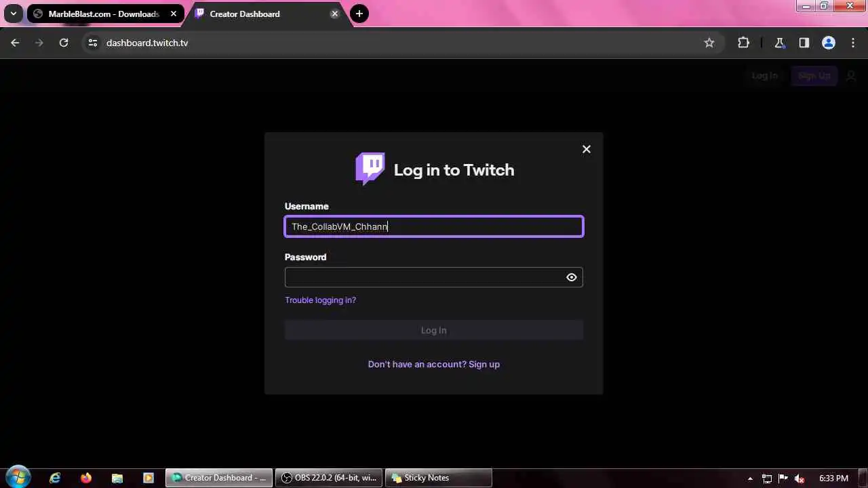Open a new browser tab
Screen dimensions: 868x488
click(x=359, y=14)
